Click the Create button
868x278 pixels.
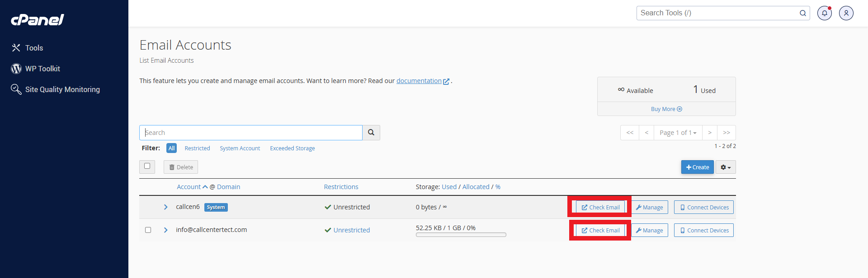click(x=697, y=167)
